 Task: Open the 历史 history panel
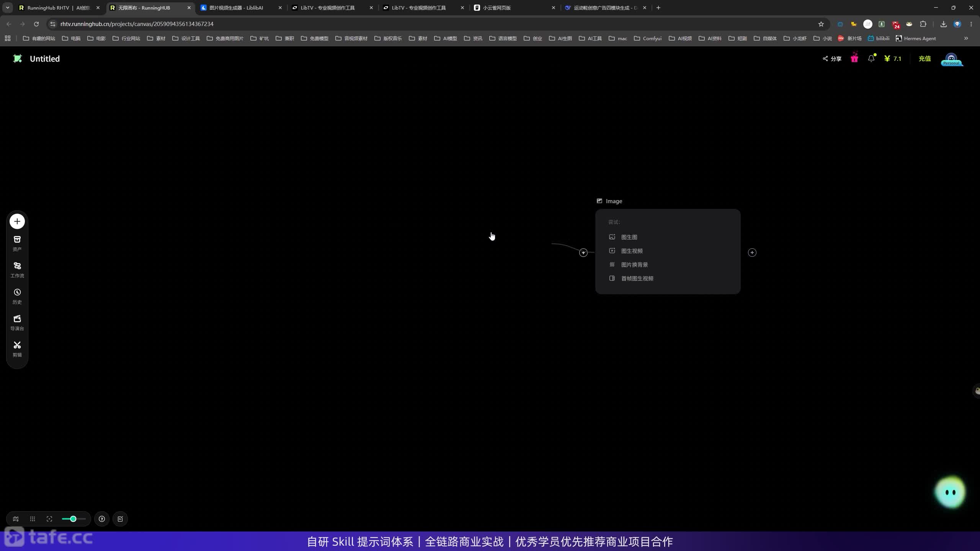(17, 297)
